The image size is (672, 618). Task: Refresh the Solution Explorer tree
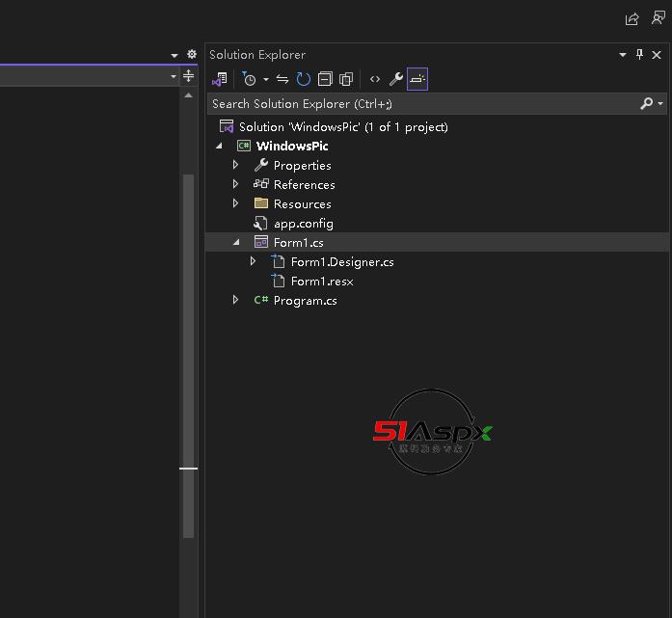[304, 79]
